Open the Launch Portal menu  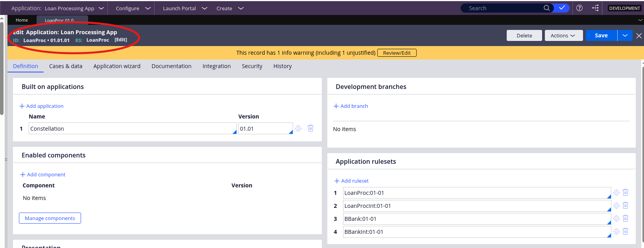coord(185,8)
